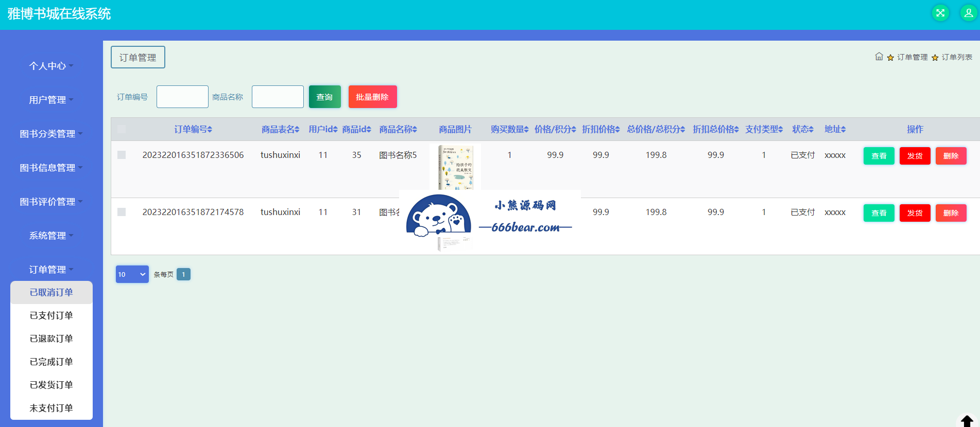The image size is (980, 427).
Task: Click 查看 for order ending 336506
Action: [879, 156]
